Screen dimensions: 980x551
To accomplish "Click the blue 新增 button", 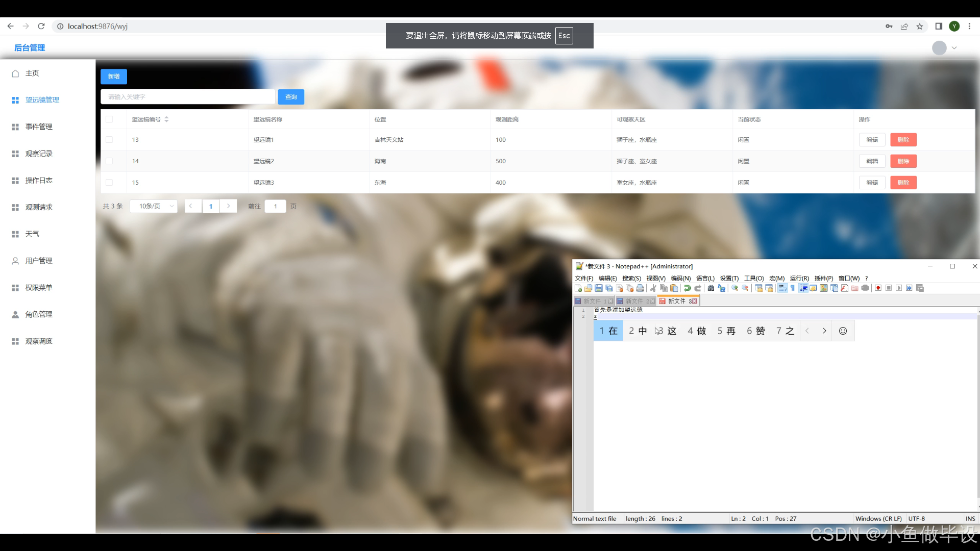I will pos(114,77).
